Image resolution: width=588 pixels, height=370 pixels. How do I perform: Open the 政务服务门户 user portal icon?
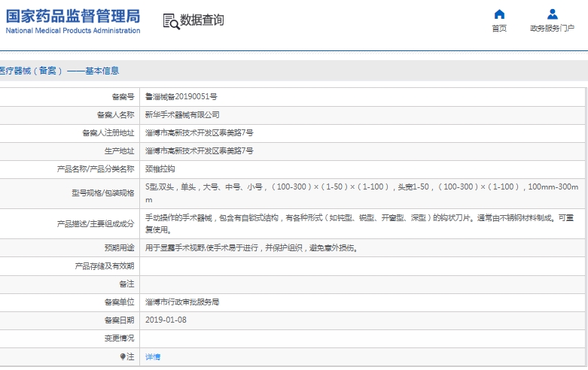pos(552,14)
